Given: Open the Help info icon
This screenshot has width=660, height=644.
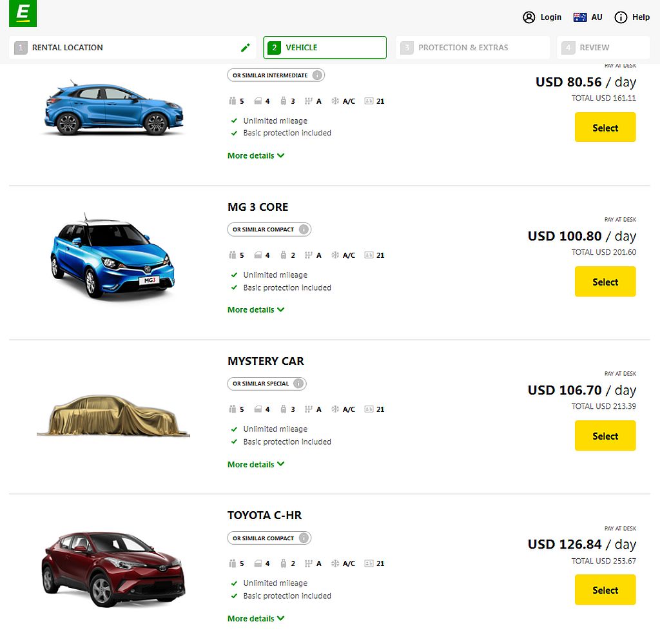Looking at the screenshot, I should [x=619, y=17].
